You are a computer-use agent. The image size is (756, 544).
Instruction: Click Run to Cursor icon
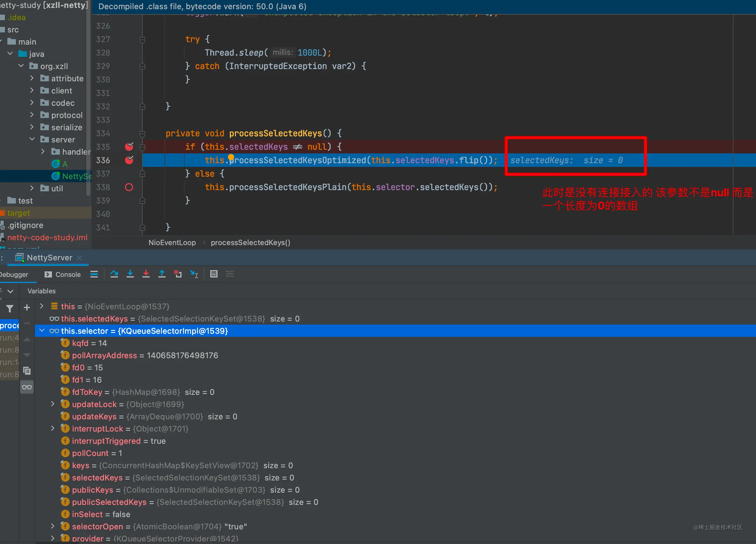click(194, 274)
